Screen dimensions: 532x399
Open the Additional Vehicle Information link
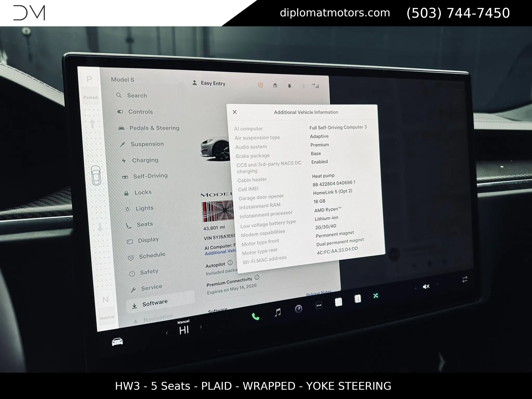221,252
